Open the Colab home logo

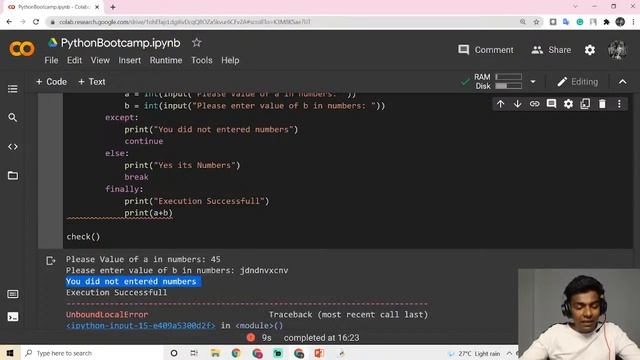click(22, 49)
